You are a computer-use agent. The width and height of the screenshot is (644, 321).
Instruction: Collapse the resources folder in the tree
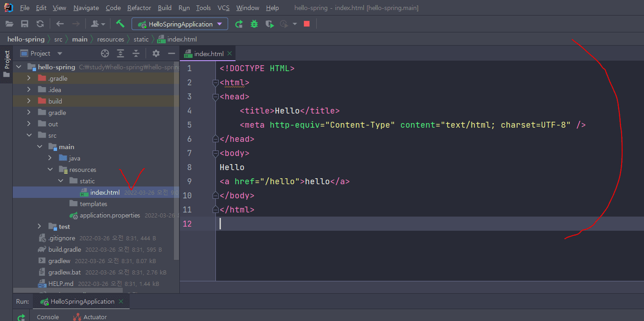(50, 170)
